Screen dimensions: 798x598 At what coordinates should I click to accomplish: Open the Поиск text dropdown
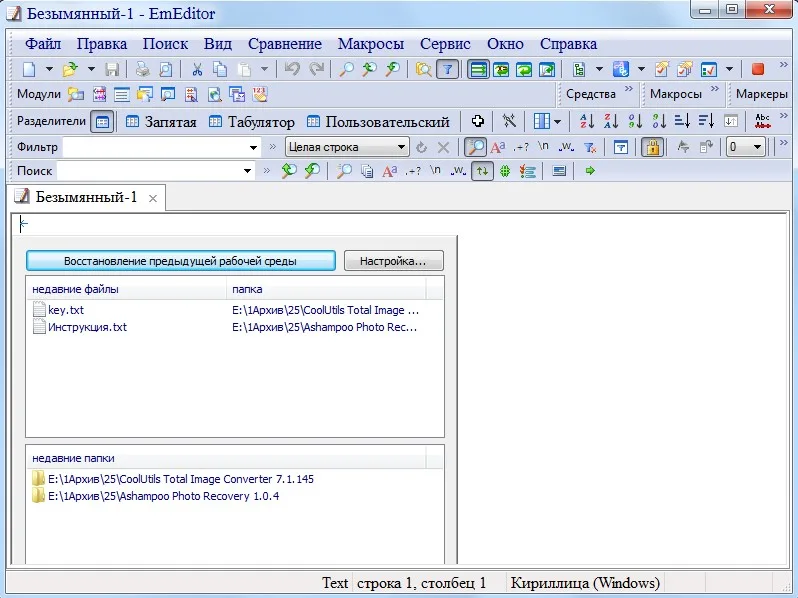(247, 171)
